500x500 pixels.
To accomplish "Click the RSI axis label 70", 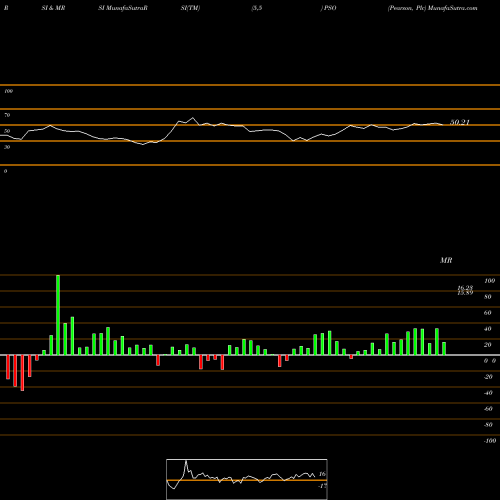I will tap(7, 115).
